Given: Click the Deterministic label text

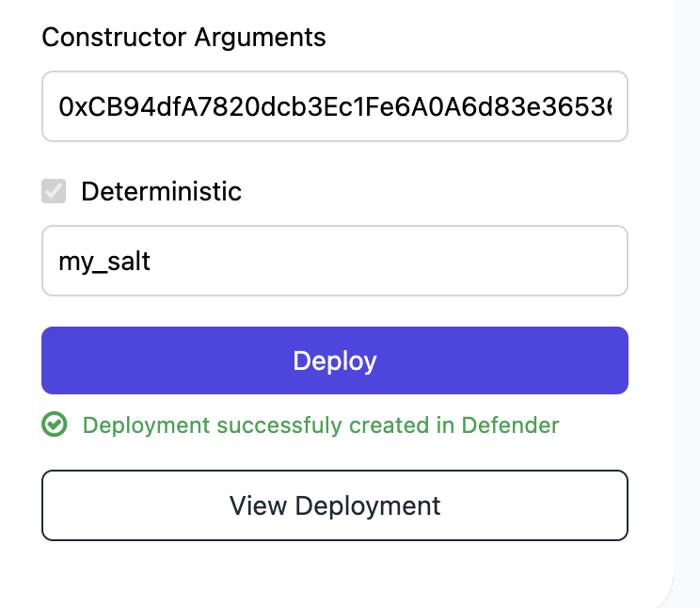Looking at the screenshot, I should 161,192.
